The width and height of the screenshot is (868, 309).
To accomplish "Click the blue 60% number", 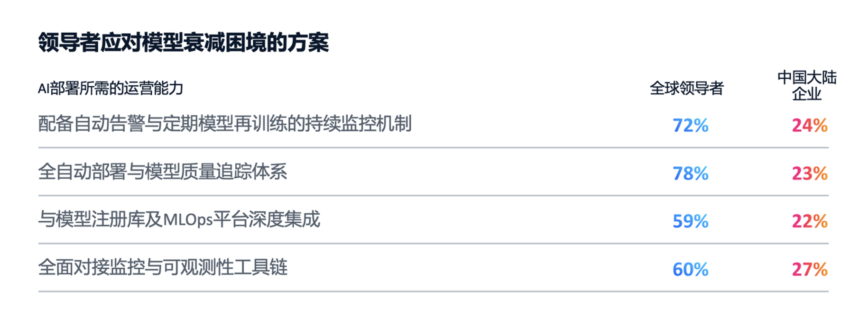I will 690,270.
